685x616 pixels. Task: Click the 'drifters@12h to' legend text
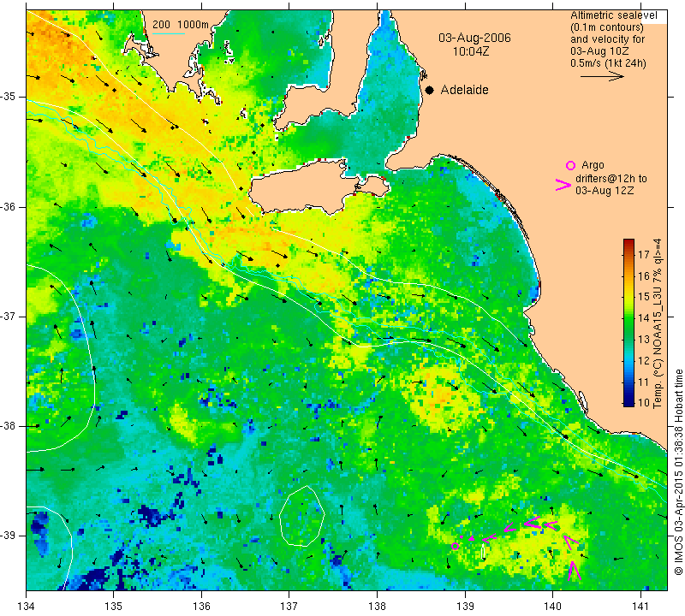point(611,179)
